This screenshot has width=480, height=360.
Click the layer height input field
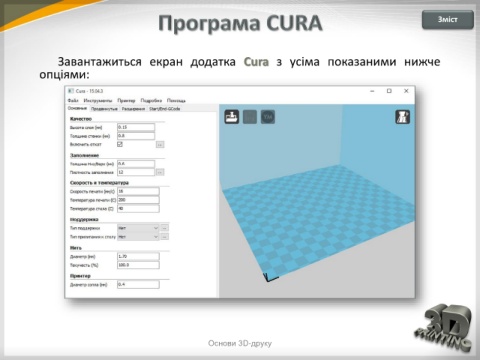coord(136,127)
